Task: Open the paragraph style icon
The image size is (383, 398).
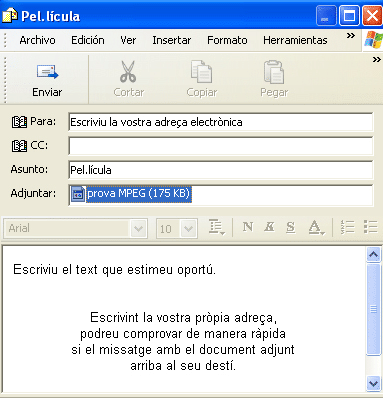Action: (217, 228)
